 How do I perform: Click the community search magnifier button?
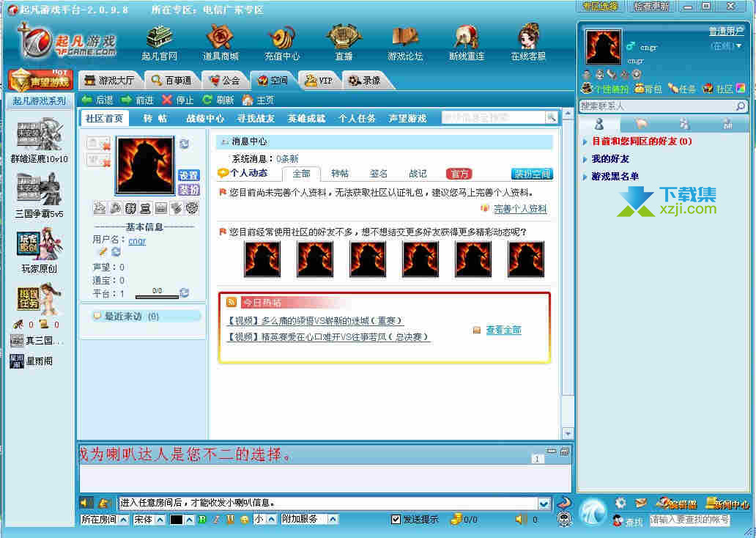551,117
